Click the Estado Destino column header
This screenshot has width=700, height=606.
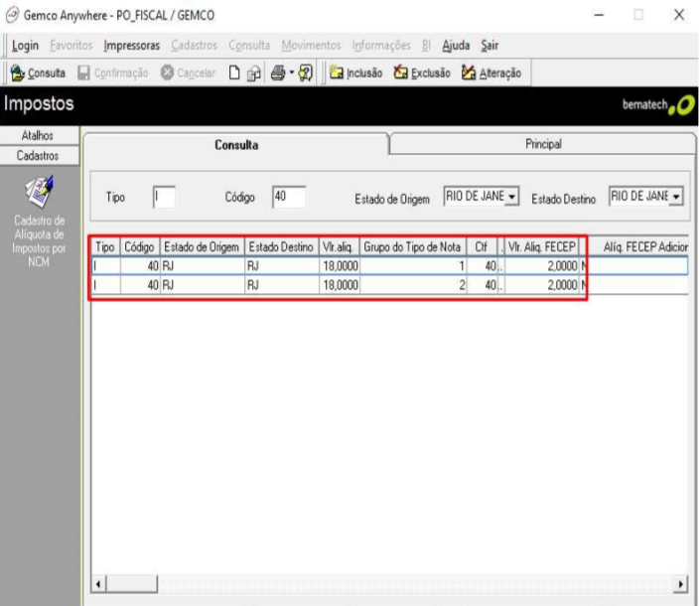pos(281,246)
